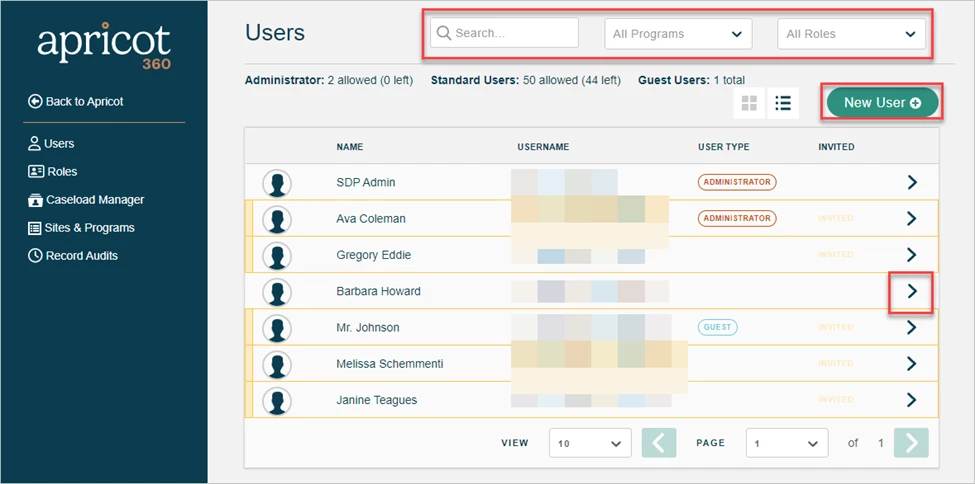Sort by NAME column header
The width and height of the screenshot is (975, 484).
click(x=349, y=147)
